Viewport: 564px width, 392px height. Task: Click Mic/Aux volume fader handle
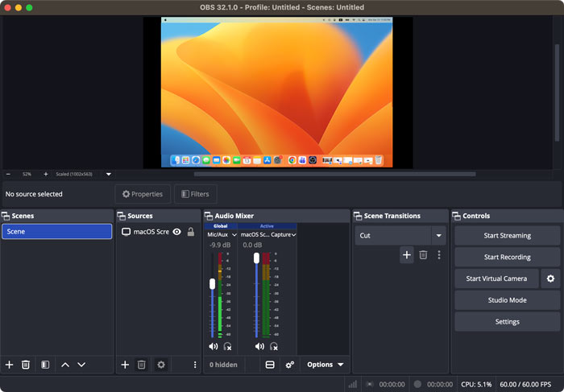click(212, 284)
